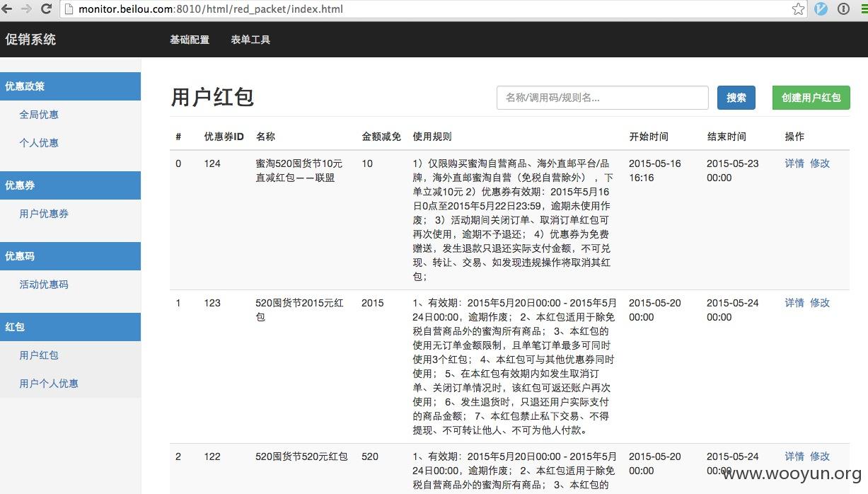868x494 pixels.
Task: Click the 用户红包 page heading
Action: (212, 97)
